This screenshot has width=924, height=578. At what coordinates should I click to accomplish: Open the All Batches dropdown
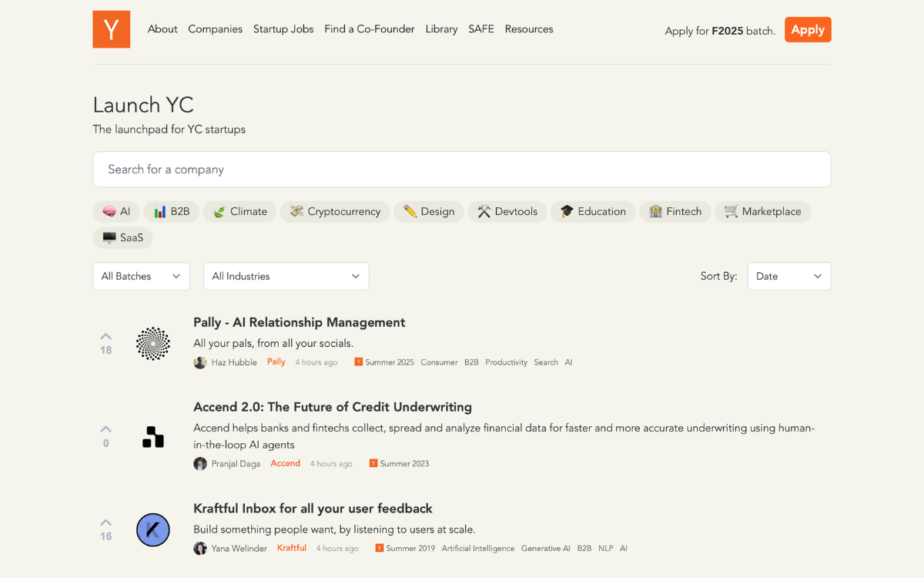[141, 277]
